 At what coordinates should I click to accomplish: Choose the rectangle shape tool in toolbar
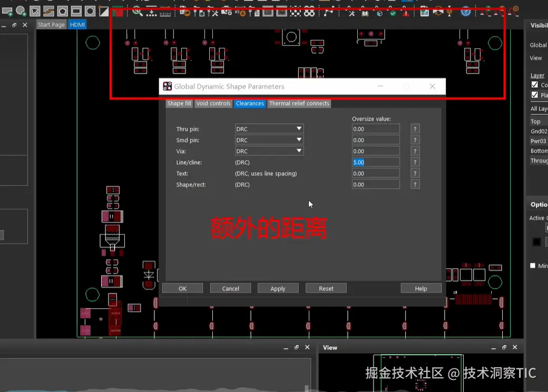pyautogui.click(x=76, y=12)
